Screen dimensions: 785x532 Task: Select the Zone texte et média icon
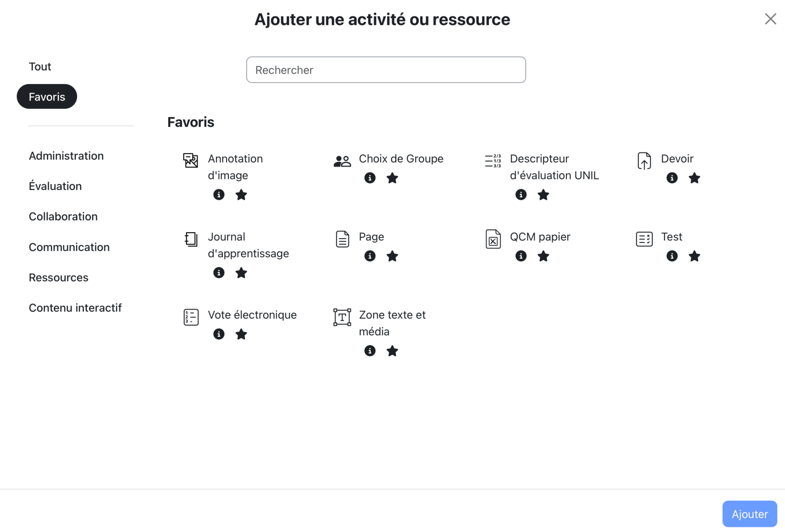(342, 317)
